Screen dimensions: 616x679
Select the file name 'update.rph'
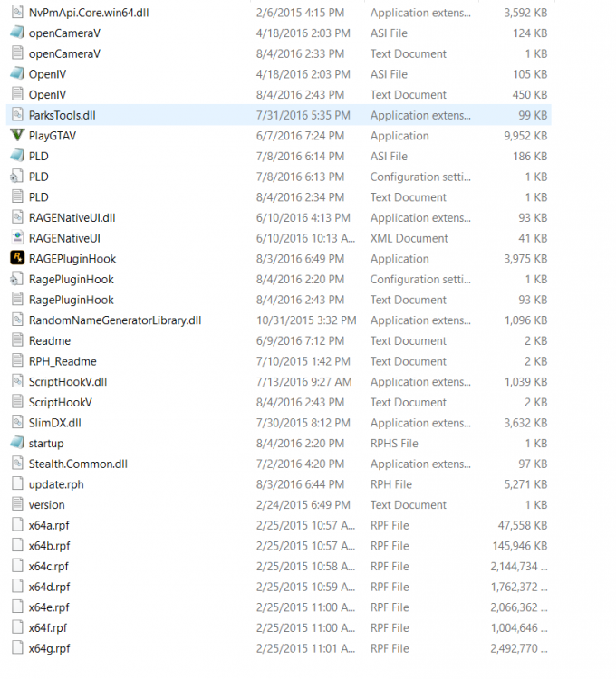56,484
